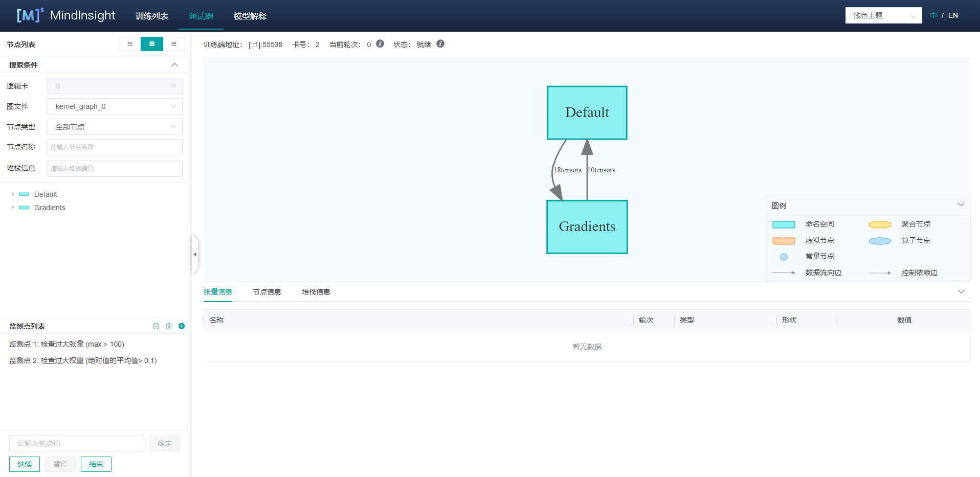The image size is (980, 477).
Task: Select the grid view toggle for node list
Action: click(x=152, y=44)
